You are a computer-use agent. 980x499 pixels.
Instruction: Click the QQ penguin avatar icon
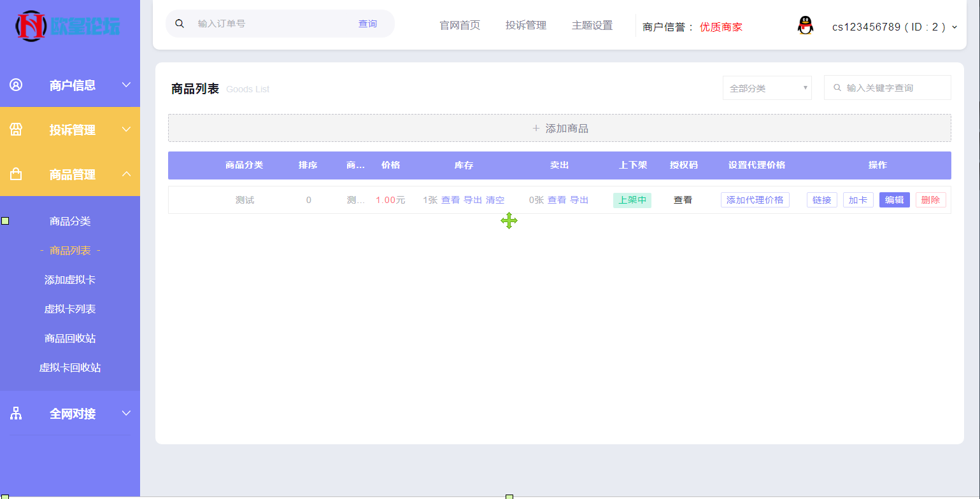coord(805,26)
